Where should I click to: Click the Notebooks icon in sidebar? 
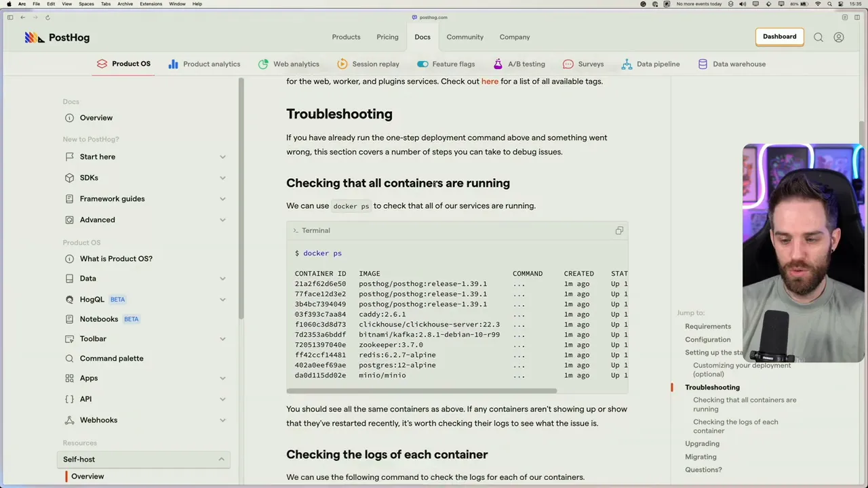coord(69,319)
